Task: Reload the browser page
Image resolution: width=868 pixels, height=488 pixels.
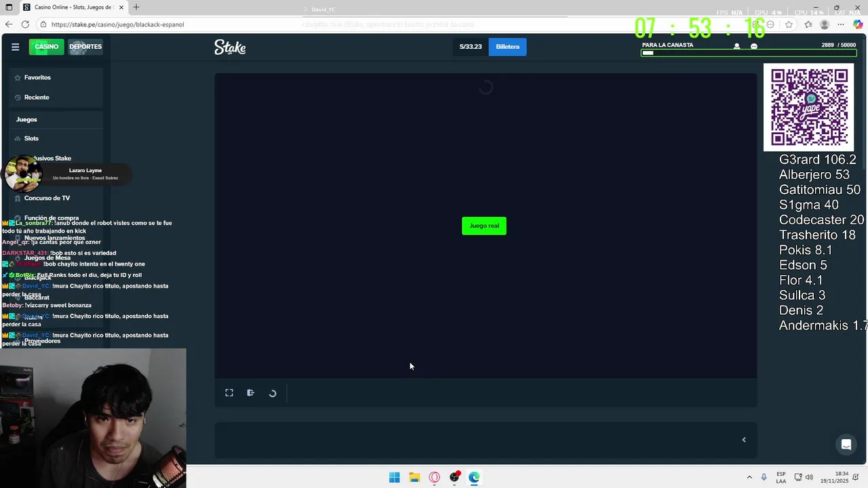Action: click(25, 24)
